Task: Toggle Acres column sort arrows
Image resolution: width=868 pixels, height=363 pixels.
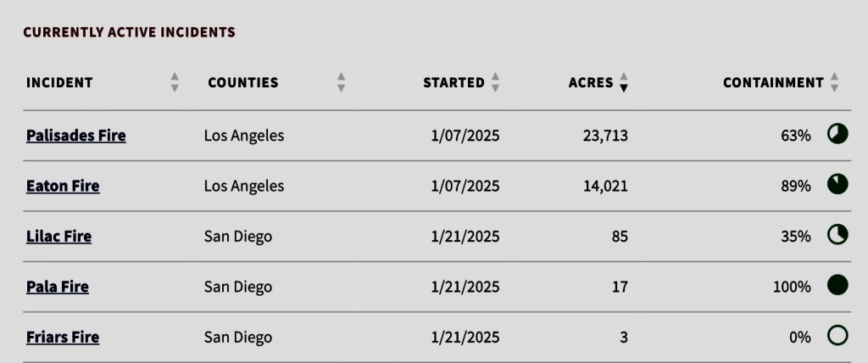Action: 624,82
